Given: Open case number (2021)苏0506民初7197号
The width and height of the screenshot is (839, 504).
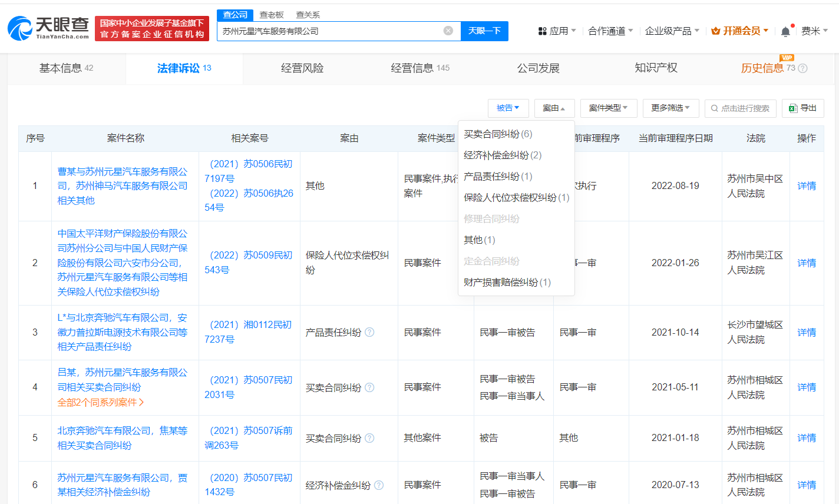Looking at the screenshot, I should [249, 171].
